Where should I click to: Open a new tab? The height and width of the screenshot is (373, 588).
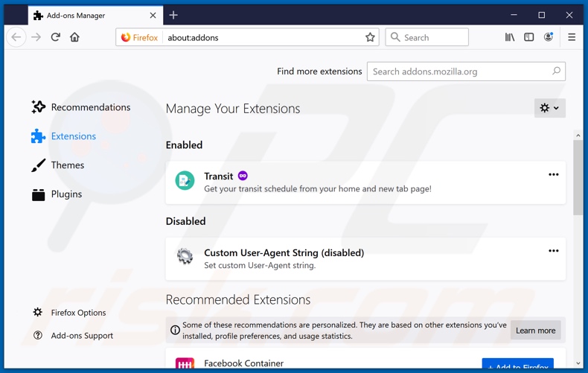point(173,15)
